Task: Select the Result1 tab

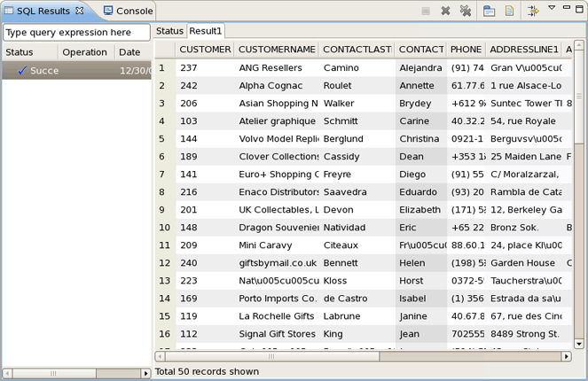Action: 206,31
